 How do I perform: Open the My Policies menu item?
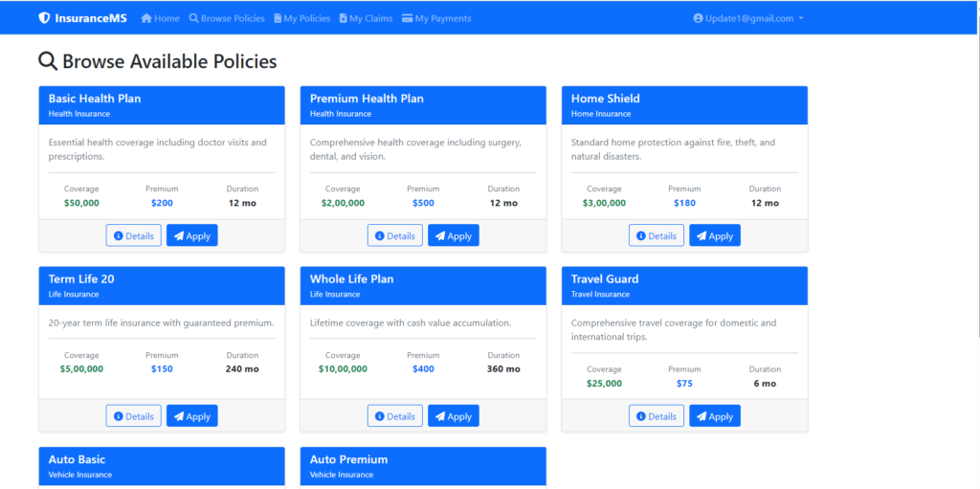tap(302, 18)
